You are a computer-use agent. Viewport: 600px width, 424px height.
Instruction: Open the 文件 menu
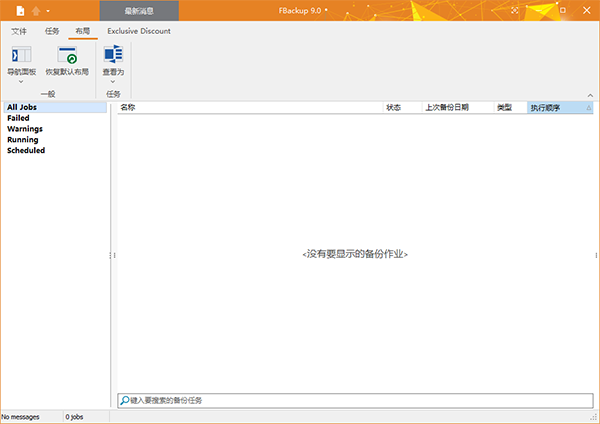[19, 31]
